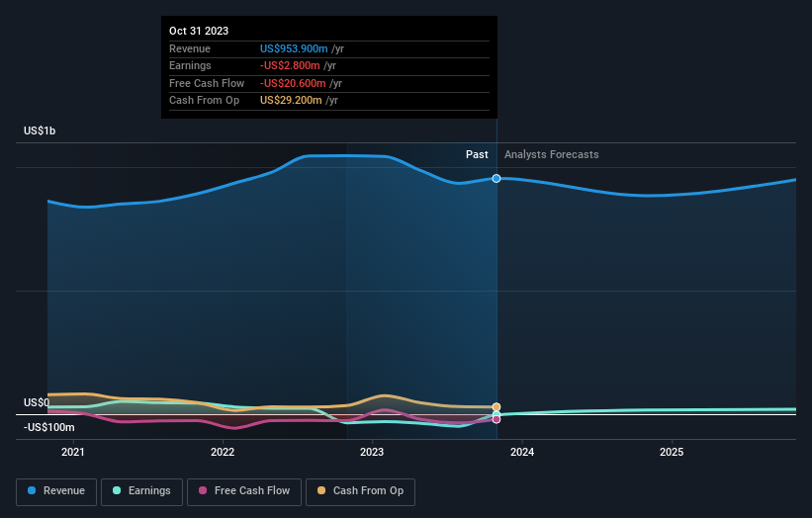This screenshot has height=518, width=812.
Task: Click the US$1b y-axis label
Action: click(x=40, y=130)
